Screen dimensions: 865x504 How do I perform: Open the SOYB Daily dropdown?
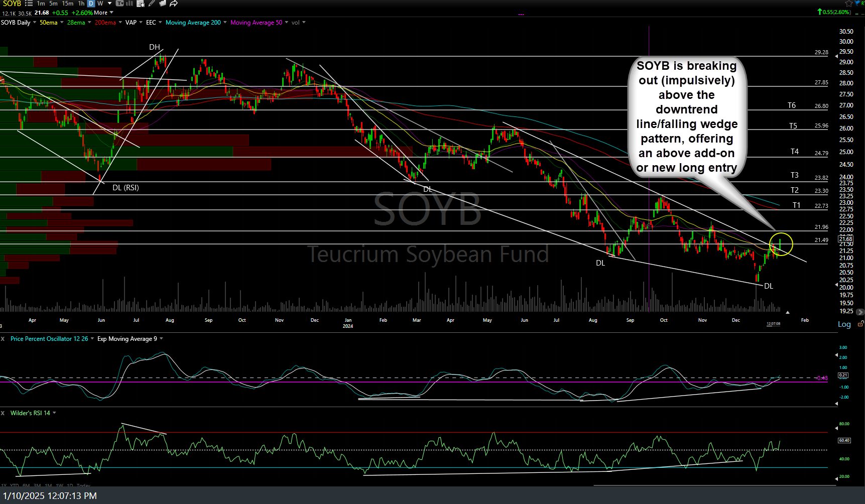click(35, 22)
